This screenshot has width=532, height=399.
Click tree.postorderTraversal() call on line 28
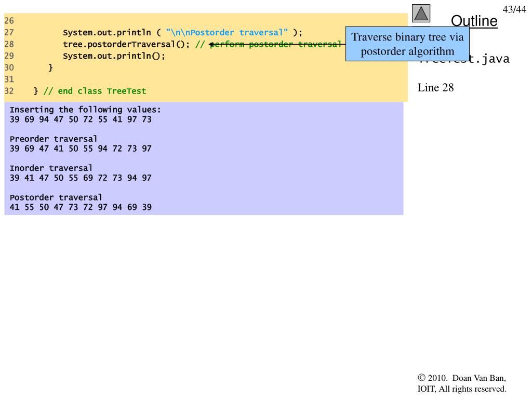126,45
